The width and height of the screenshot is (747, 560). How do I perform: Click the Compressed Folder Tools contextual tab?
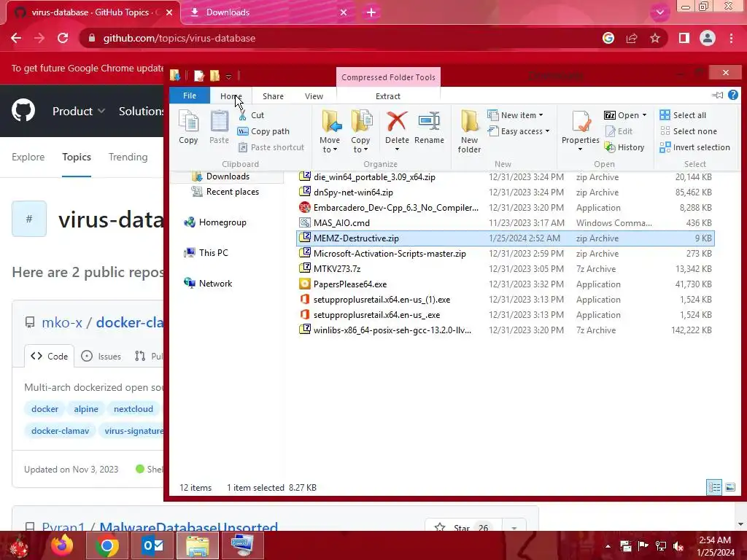(x=388, y=77)
